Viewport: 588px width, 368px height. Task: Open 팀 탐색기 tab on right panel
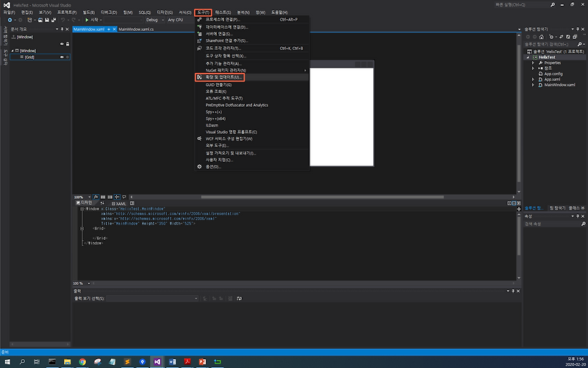pos(556,208)
